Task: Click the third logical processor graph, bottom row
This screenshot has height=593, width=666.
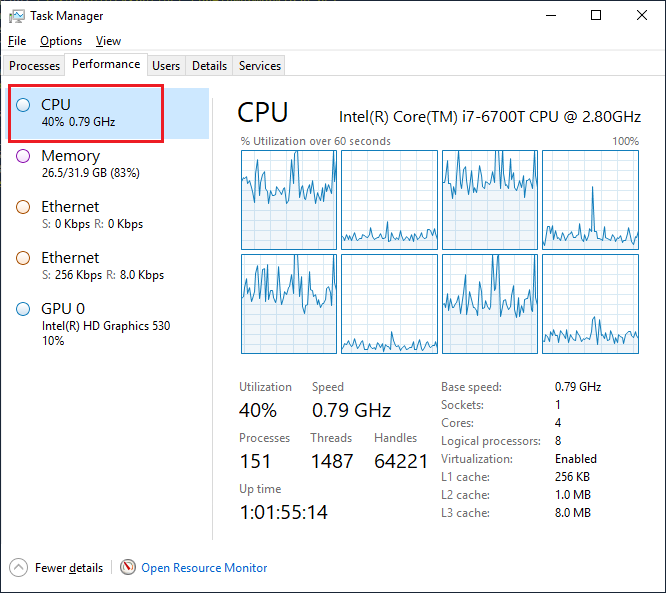Action: coord(490,304)
